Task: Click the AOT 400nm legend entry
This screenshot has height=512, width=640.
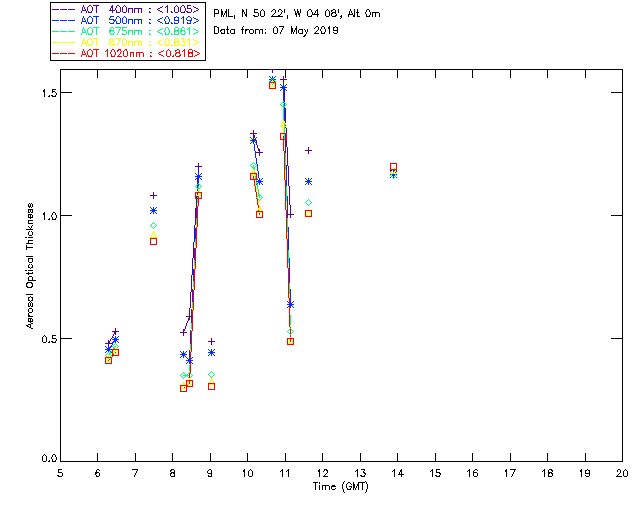Action: [126, 9]
